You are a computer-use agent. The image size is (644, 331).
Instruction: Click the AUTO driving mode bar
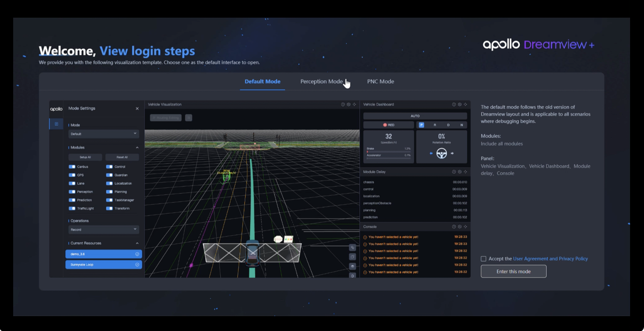pos(415,116)
